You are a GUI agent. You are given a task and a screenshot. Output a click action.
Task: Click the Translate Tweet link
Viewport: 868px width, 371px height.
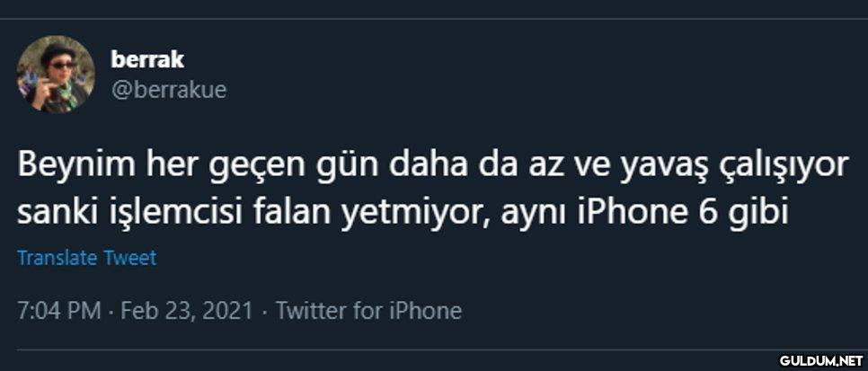point(87,258)
